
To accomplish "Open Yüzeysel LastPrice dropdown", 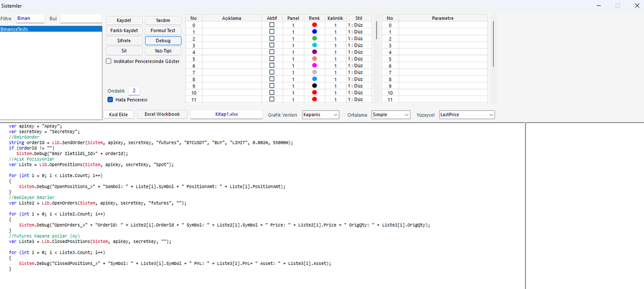I will click(x=466, y=115).
